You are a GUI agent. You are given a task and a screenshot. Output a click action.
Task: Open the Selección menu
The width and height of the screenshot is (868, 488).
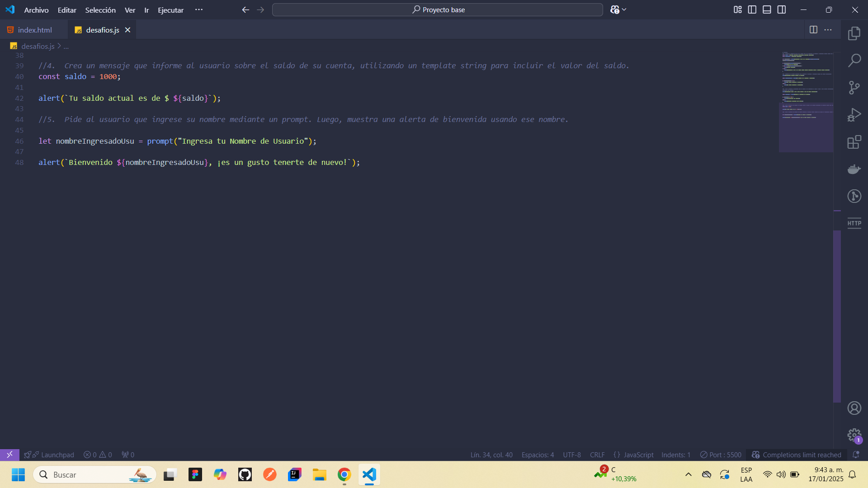click(x=100, y=10)
